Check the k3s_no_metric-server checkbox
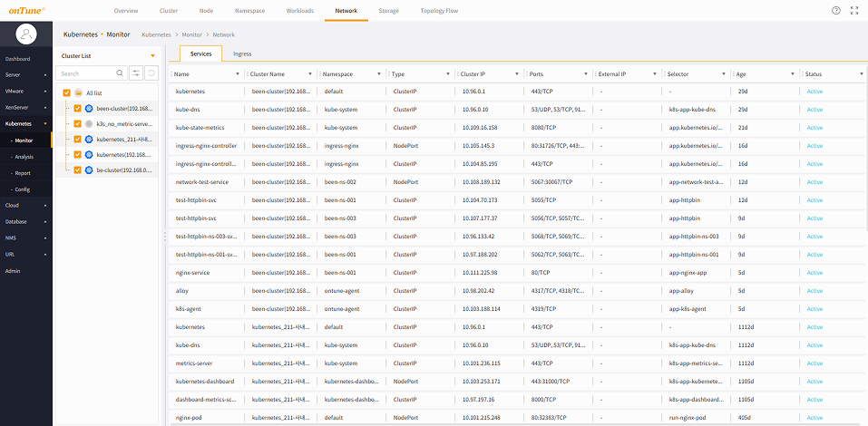This screenshot has width=868, height=426. (77, 124)
